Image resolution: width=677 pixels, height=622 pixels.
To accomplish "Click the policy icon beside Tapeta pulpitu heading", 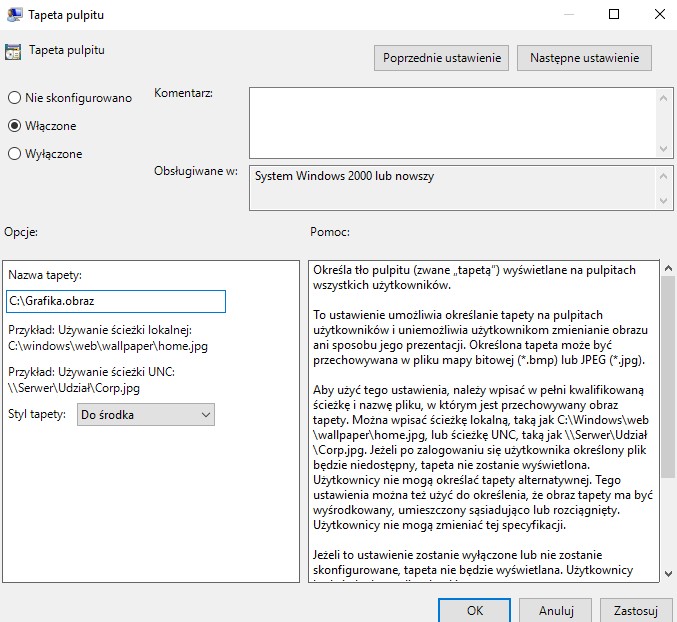I will pyautogui.click(x=13, y=51).
